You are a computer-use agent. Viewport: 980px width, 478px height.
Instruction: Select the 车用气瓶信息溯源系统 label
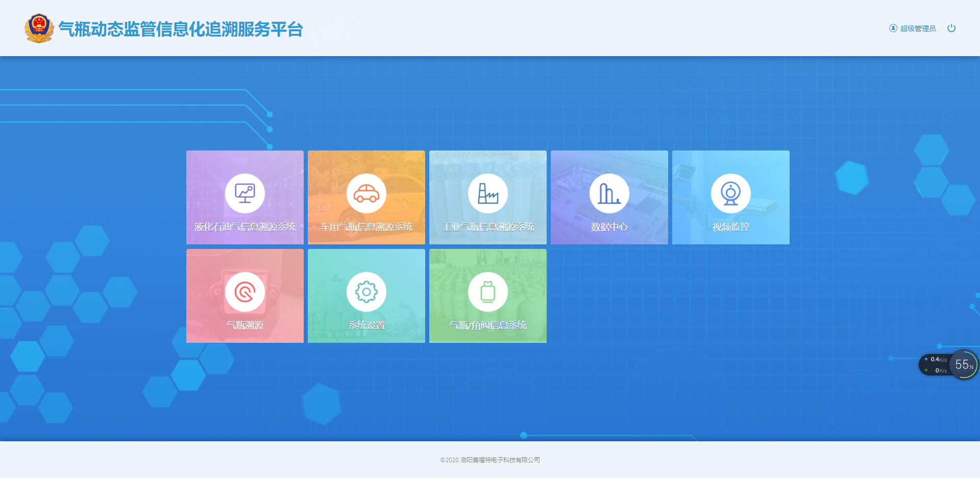366,227
